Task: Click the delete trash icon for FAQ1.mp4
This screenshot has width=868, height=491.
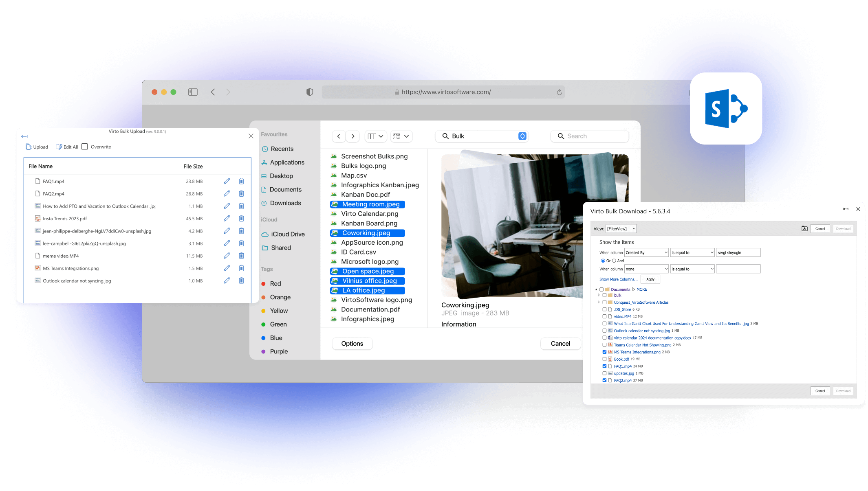Action: click(x=241, y=181)
